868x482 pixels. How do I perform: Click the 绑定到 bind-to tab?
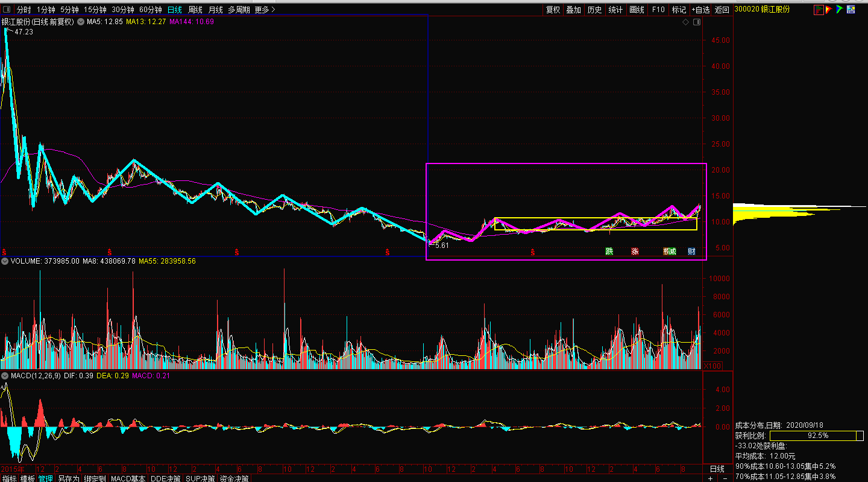click(x=95, y=478)
